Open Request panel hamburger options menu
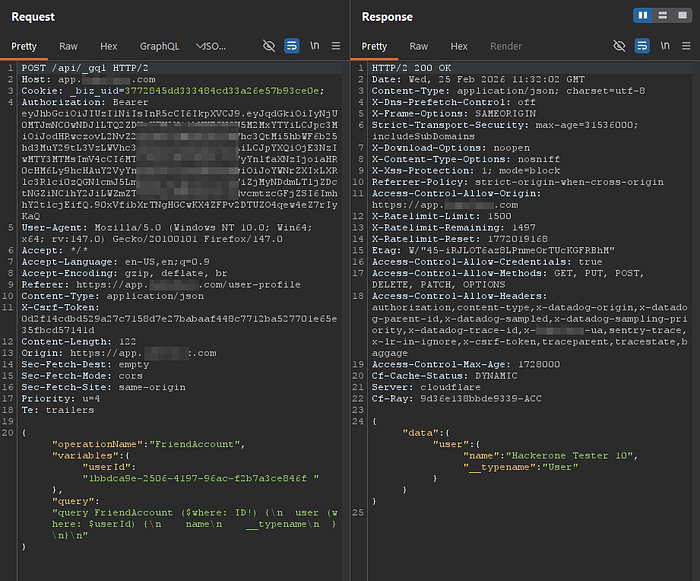 pyautogui.click(x=336, y=46)
